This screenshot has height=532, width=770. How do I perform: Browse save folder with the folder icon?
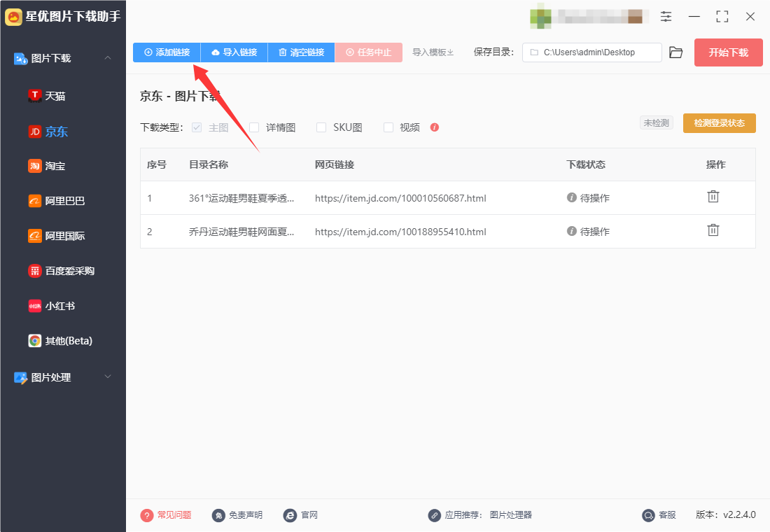coord(675,52)
